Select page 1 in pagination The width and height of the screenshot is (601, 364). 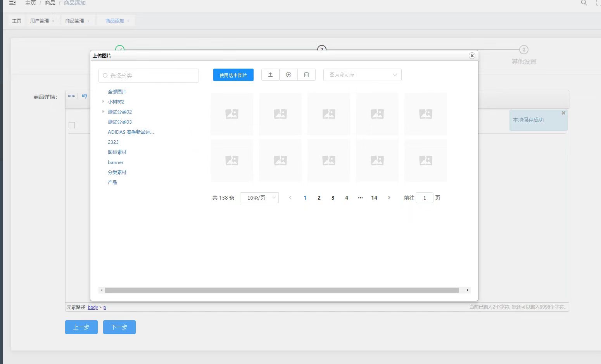305,198
